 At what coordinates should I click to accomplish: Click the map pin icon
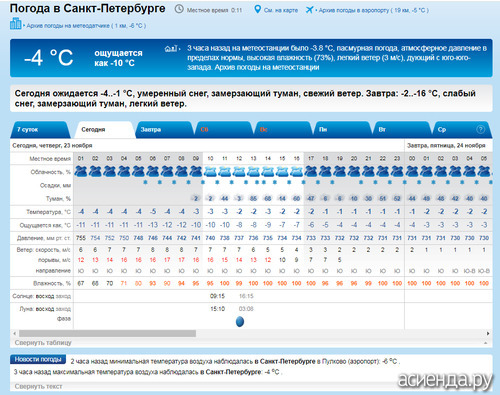click(257, 9)
